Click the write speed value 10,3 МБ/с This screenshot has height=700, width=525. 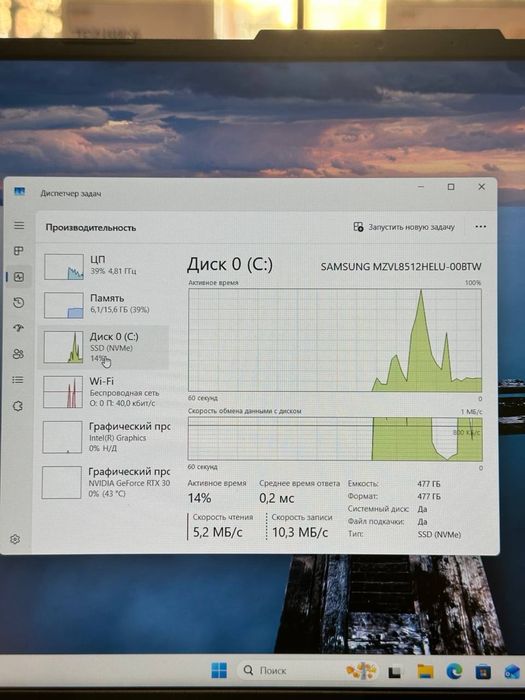[x=300, y=532]
